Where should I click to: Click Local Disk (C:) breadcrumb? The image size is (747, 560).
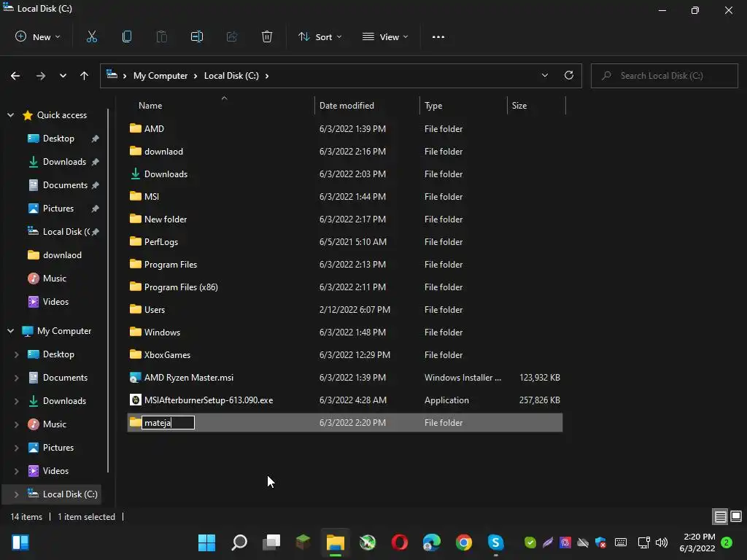pyautogui.click(x=231, y=76)
